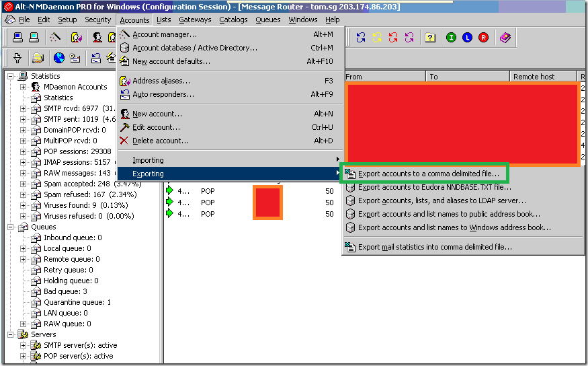Choose New account menu entry
The width and height of the screenshot is (588, 366).
click(230, 114)
